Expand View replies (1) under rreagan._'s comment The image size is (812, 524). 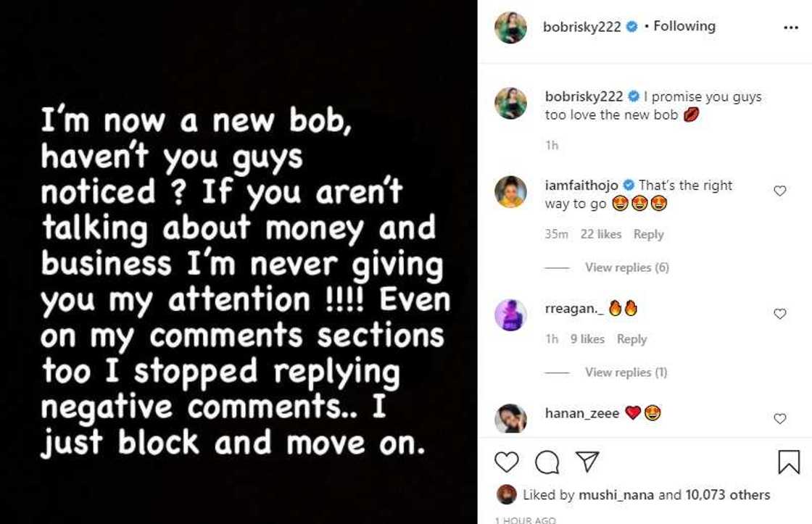(626, 372)
